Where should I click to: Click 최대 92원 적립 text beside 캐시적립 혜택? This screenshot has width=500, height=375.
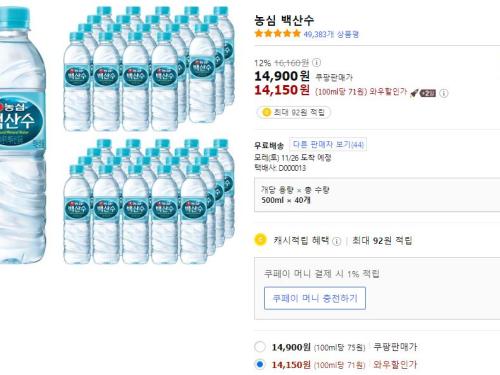click(382, 240)
